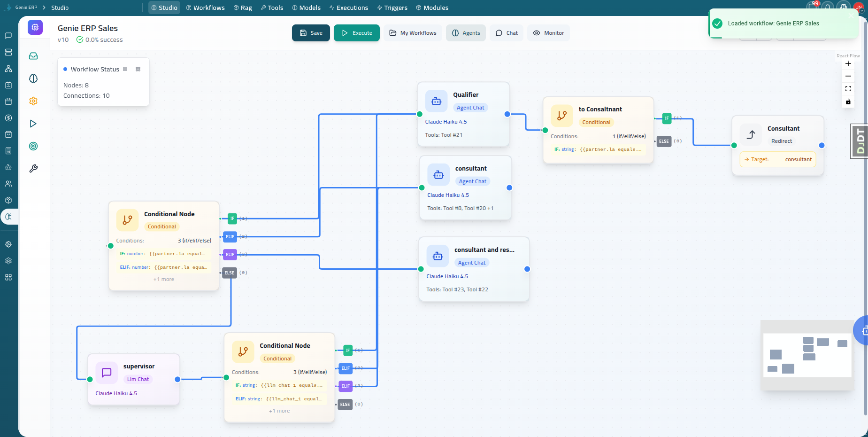The width and height of the screenshot is (868, 437).
Task: Expand '+1 more' on the lower Conditional Node
Action: click(279, 410)
